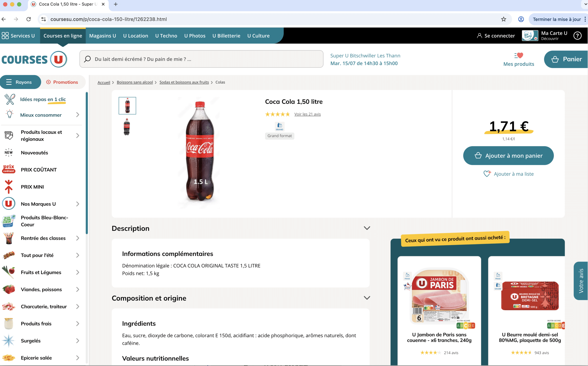Open site information icon in address bar
The image size is (588, 366).
click(43, 19)
